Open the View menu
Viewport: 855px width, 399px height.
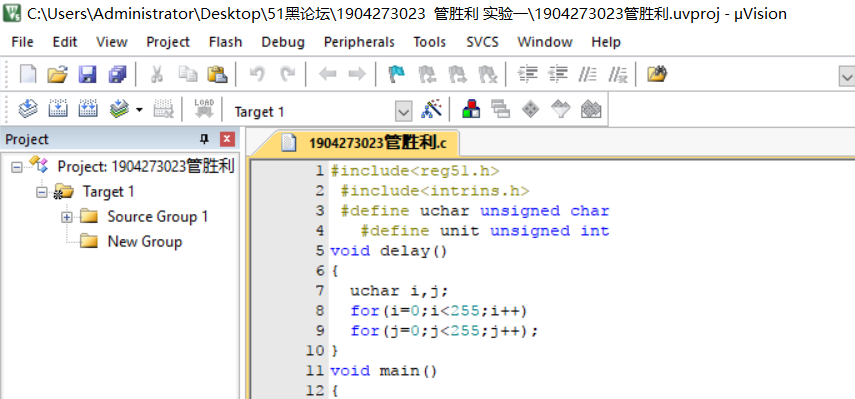[x=112, y=42]
